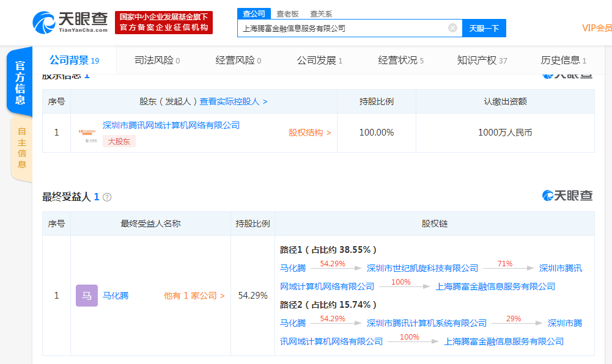
Task: Open the shareholder company logo thumbnail
Action: coord(87,136)
